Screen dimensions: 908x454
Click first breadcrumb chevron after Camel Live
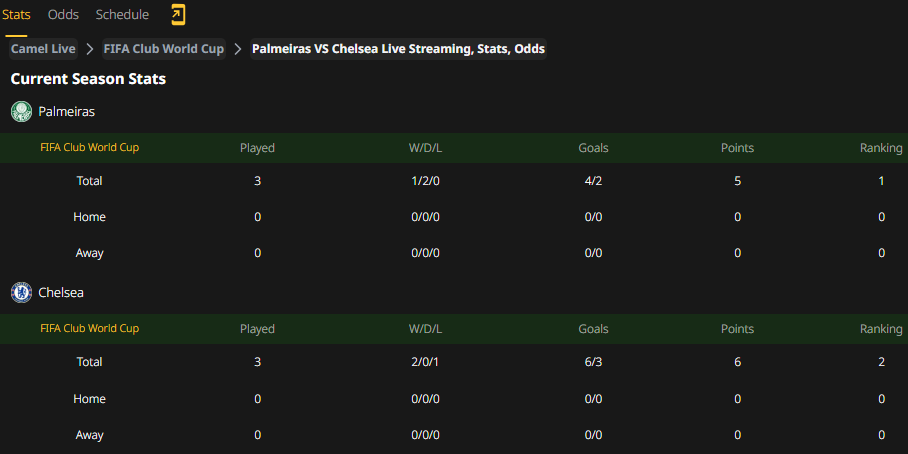pos(90,49)
